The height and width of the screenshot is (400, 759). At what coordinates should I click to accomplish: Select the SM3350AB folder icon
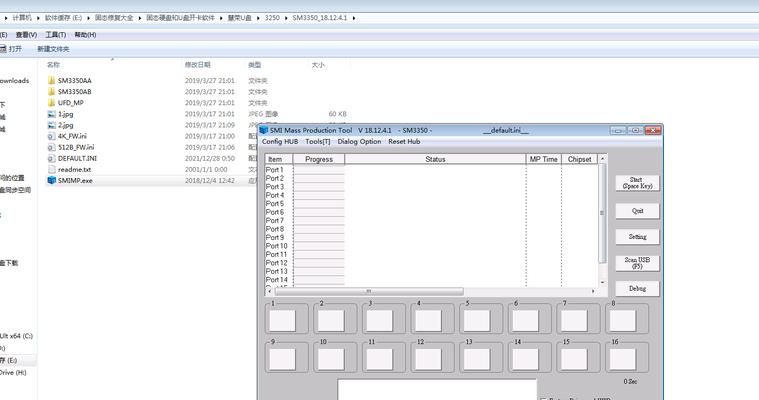point(52,92)
